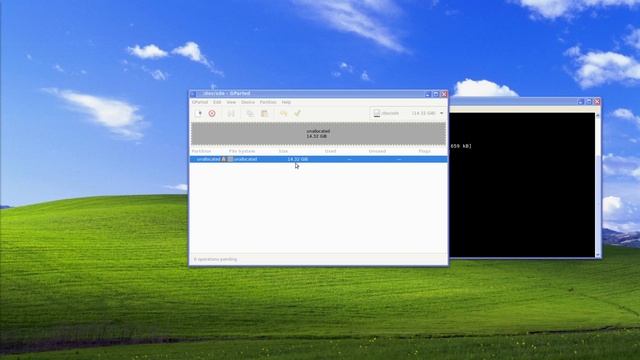
Task: Select the unallocated partition table row
Action: (x=318, y=159)
